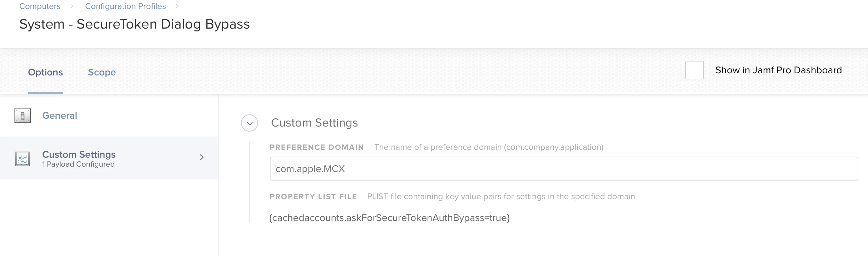The width and height of the screenshot is (868, 256).
Task: Collapse the Custom Settings section with circled chevron
Action: 250,123
